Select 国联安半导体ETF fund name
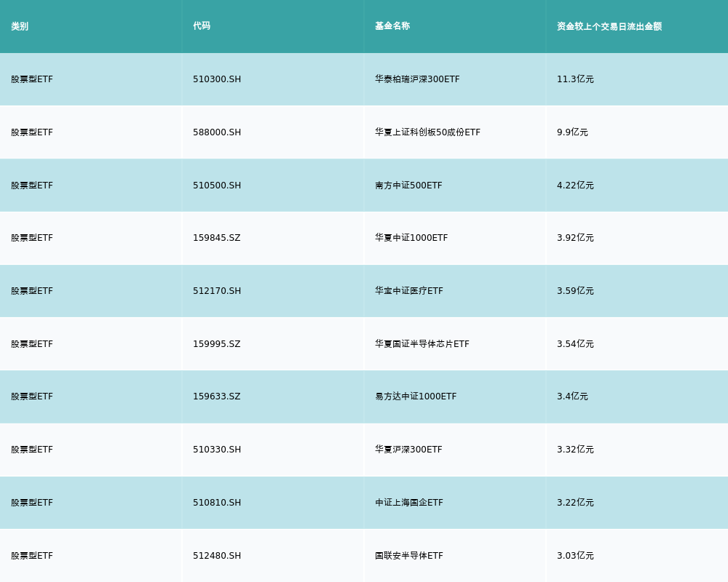Image resolution: width=728 pixels, height=582 pixels. coord(409,556)
